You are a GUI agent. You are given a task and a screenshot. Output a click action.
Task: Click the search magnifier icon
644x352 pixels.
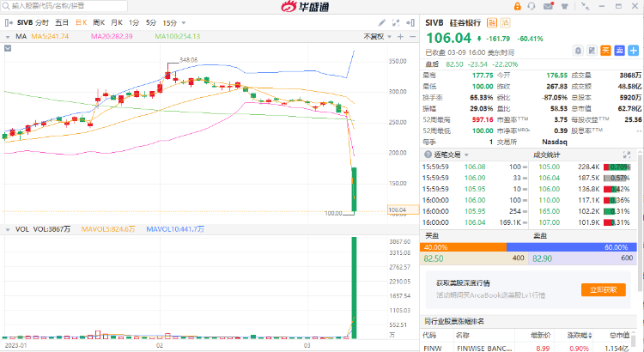[x=6, y=6]
